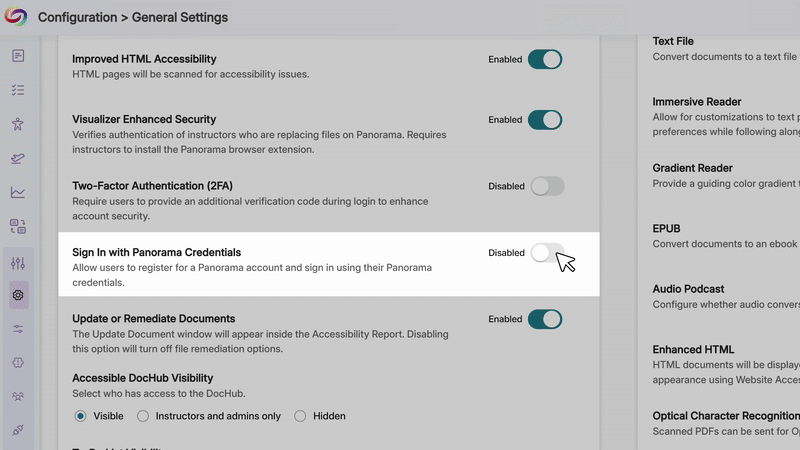Open the vertical sliders configuration icon
The width and height of the screenshot is (800, 450).
[x=18, y=263]
